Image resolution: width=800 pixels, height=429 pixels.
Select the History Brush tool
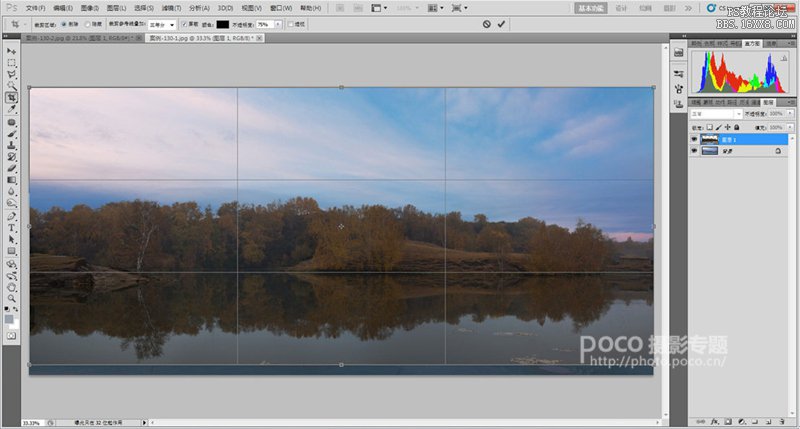point(11,157)
